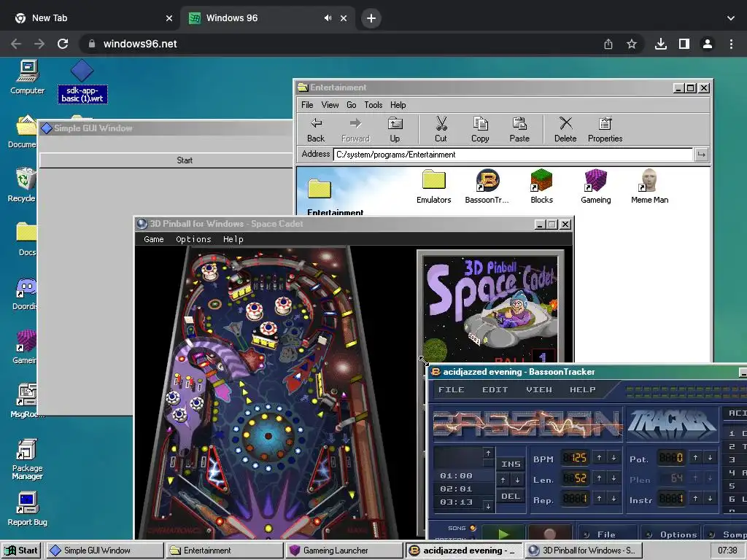747x560 pixels.
Task: Select the 03:13 song position entry
Action: pos(457,502)
